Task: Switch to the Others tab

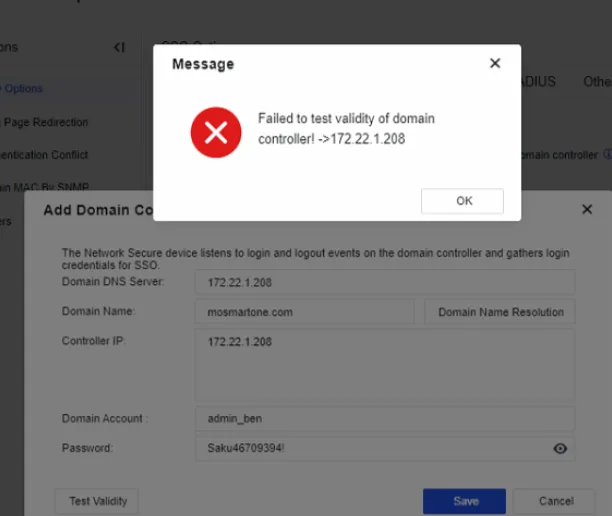Action: 597,82
